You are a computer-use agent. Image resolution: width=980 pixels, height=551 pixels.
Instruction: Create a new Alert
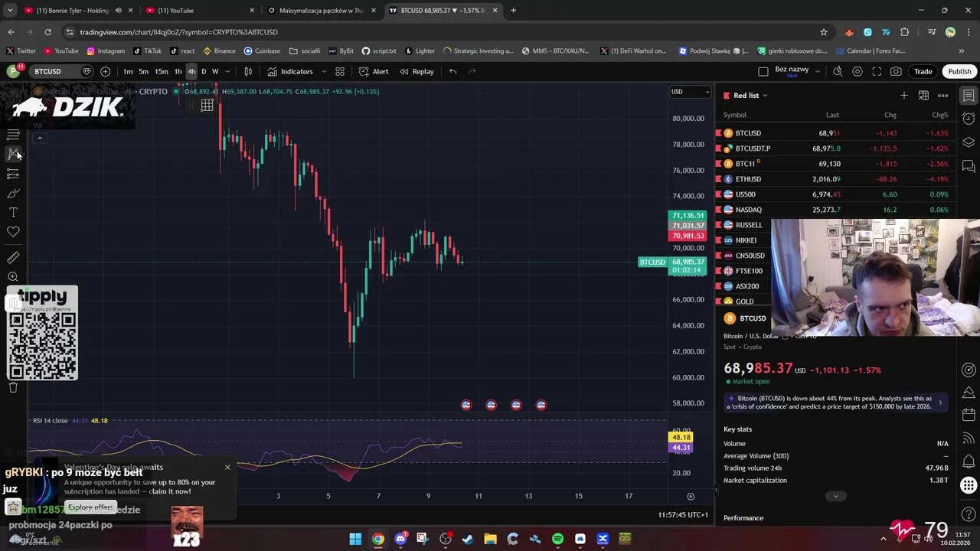point(374,71)
